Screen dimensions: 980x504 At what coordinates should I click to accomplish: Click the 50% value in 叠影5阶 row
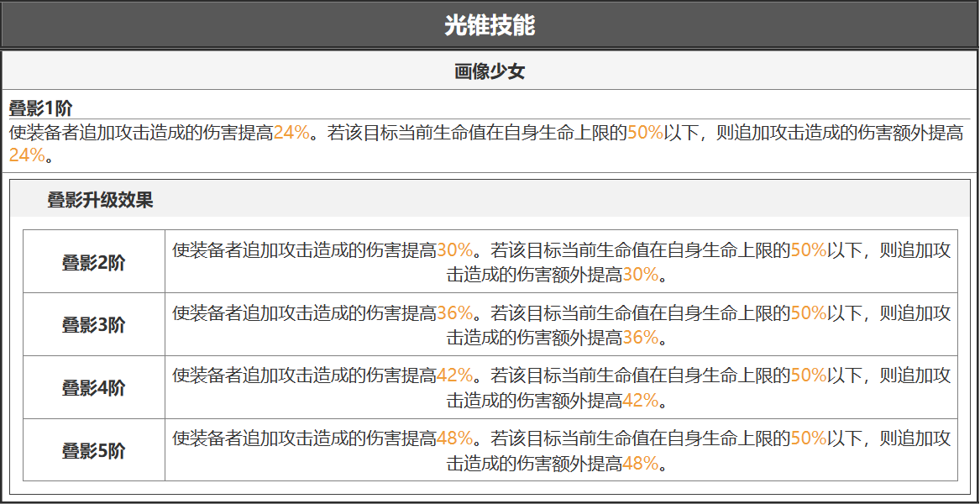click(809, 438)
